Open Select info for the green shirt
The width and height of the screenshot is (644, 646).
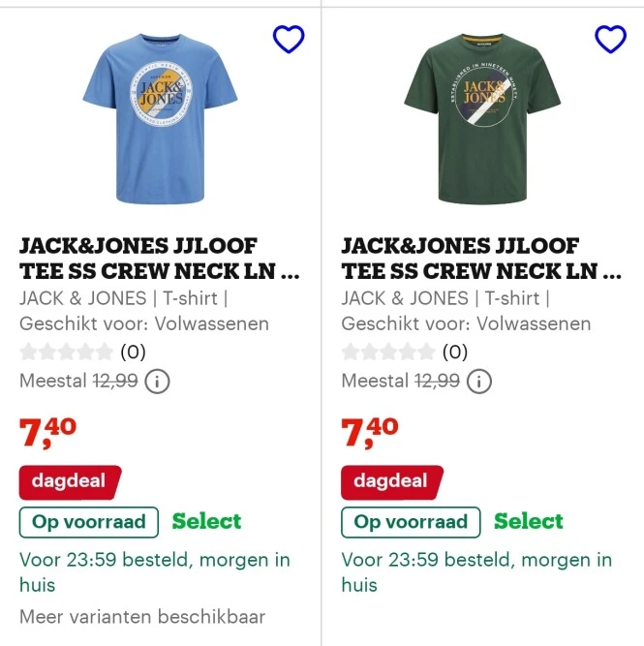click(528, 522)
